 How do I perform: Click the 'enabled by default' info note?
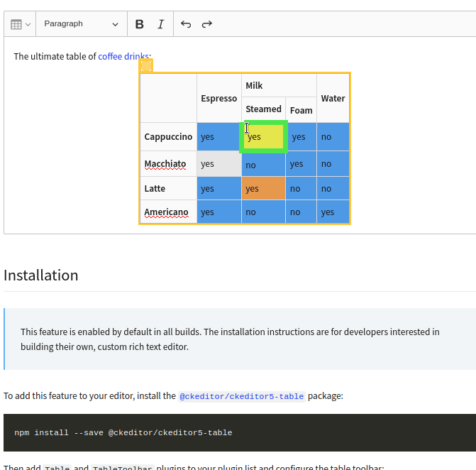pos(240,339)
